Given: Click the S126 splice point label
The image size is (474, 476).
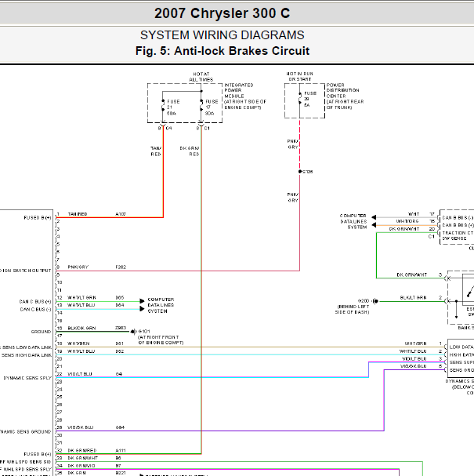Looking at the screenshot, I should point(307,172).
